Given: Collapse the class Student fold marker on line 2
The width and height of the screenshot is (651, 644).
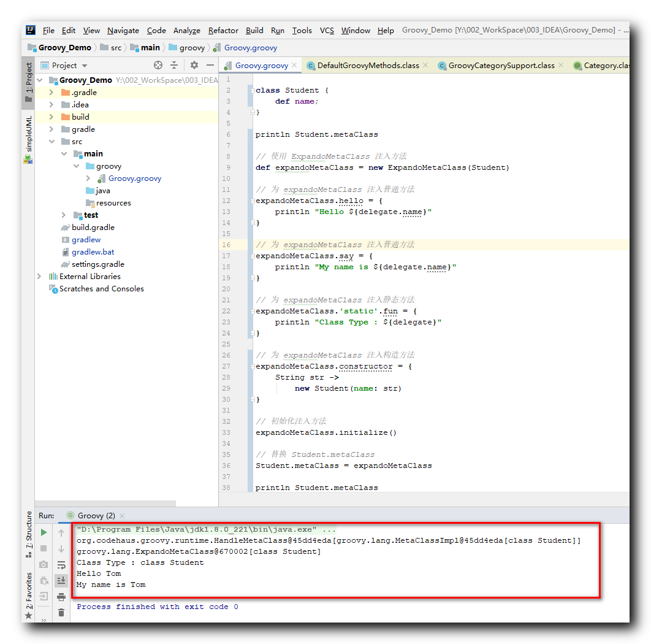Looking at the screenshot, I should [x=252, y=90].
